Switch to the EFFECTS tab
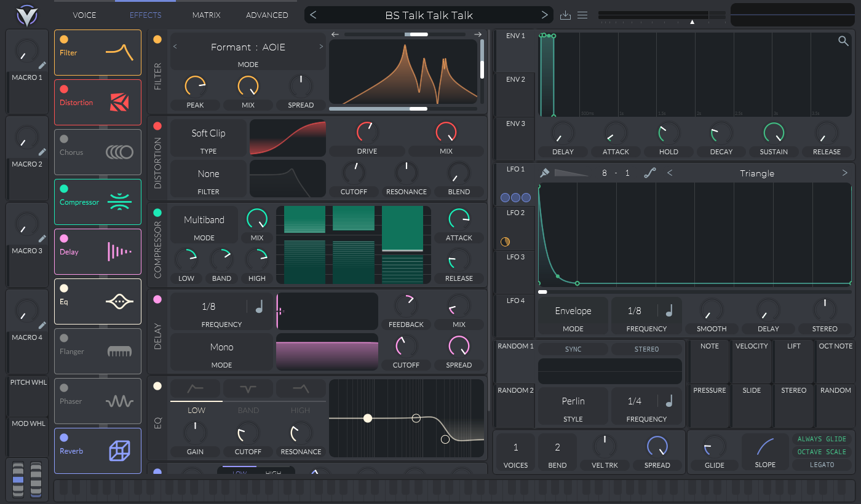 coord(145,15)
